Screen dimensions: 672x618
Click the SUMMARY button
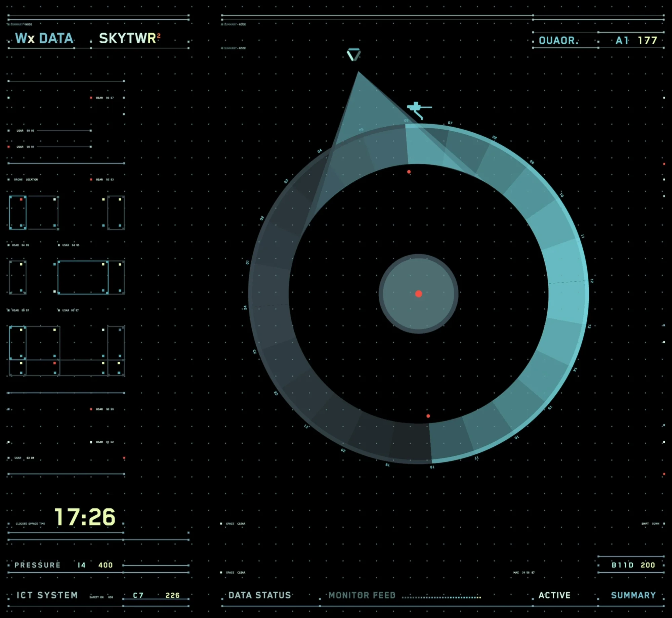tap(633, 595)
